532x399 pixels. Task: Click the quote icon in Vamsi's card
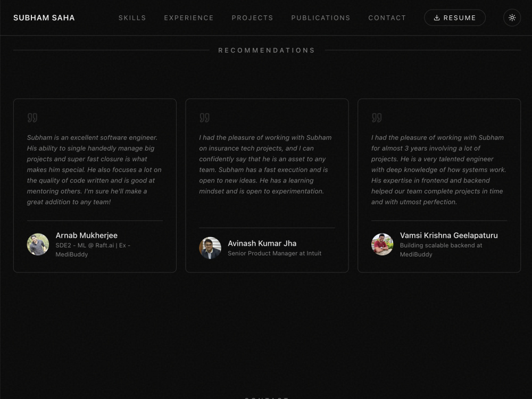(x=377, y=118)
